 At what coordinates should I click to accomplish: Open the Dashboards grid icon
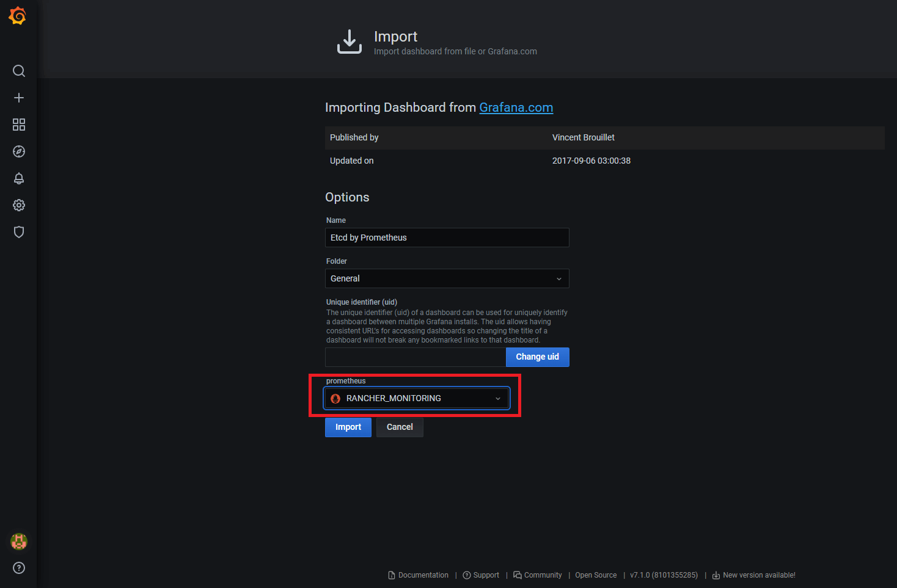click(19, 125)
